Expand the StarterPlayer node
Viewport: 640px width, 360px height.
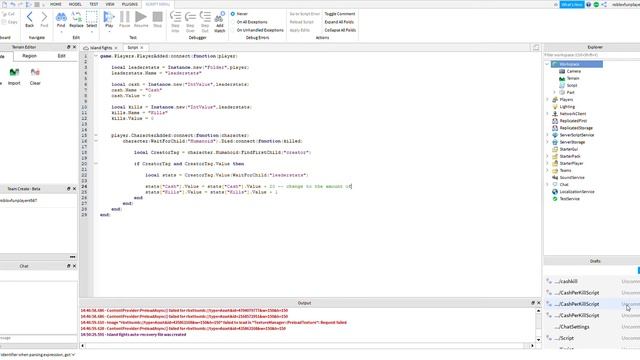point(547,163)
